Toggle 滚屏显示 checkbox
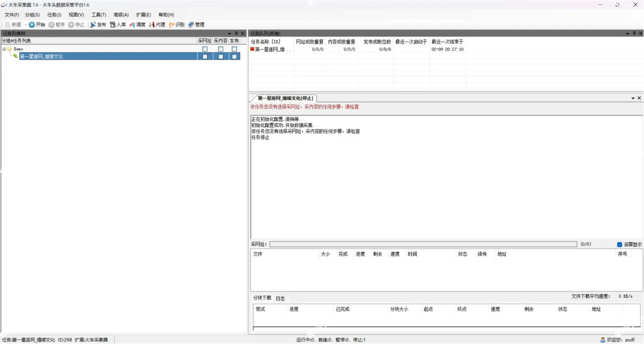Screen dimensions: 644x344 619,244
